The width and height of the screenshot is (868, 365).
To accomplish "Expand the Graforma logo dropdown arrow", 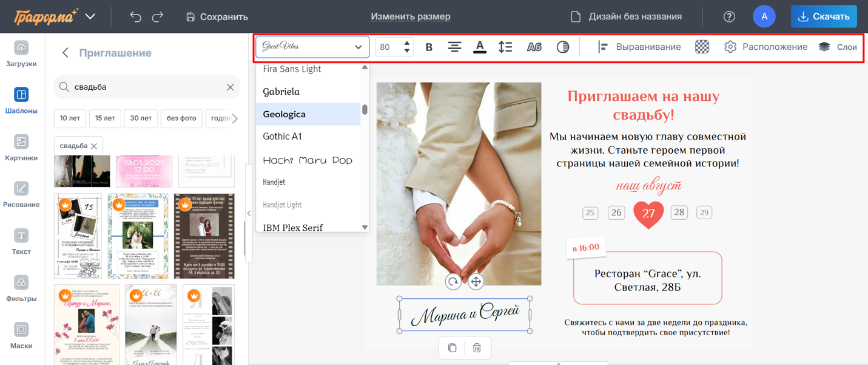I will tap(90, 16).
